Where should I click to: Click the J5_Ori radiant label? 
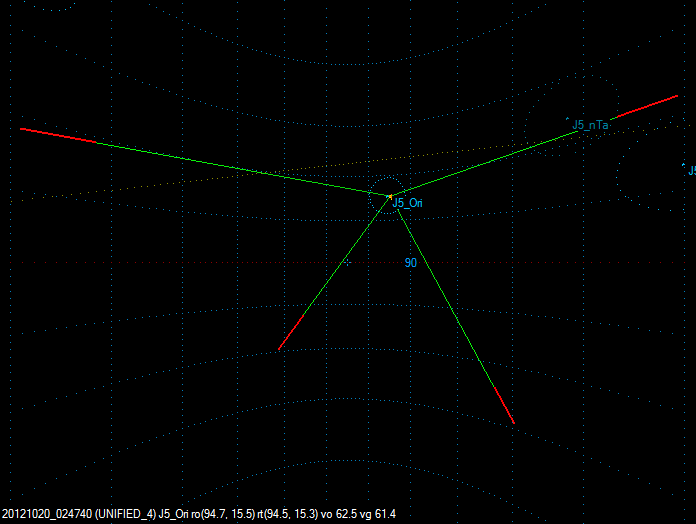point(407,203)
